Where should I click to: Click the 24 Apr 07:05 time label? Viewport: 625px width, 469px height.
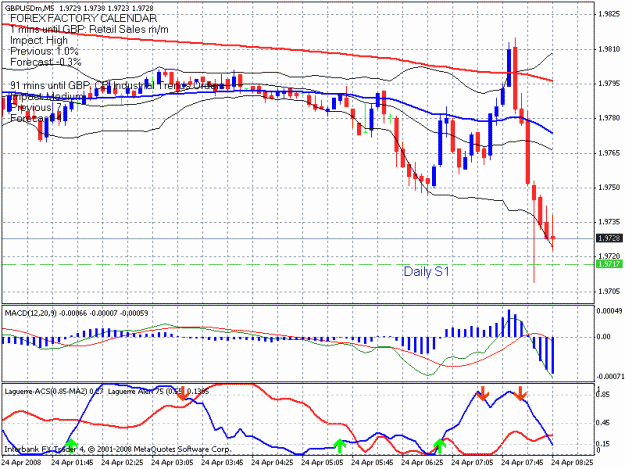[x=472, y=462]
